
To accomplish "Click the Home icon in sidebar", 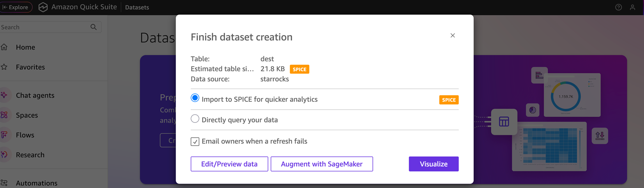I will 4,47.
